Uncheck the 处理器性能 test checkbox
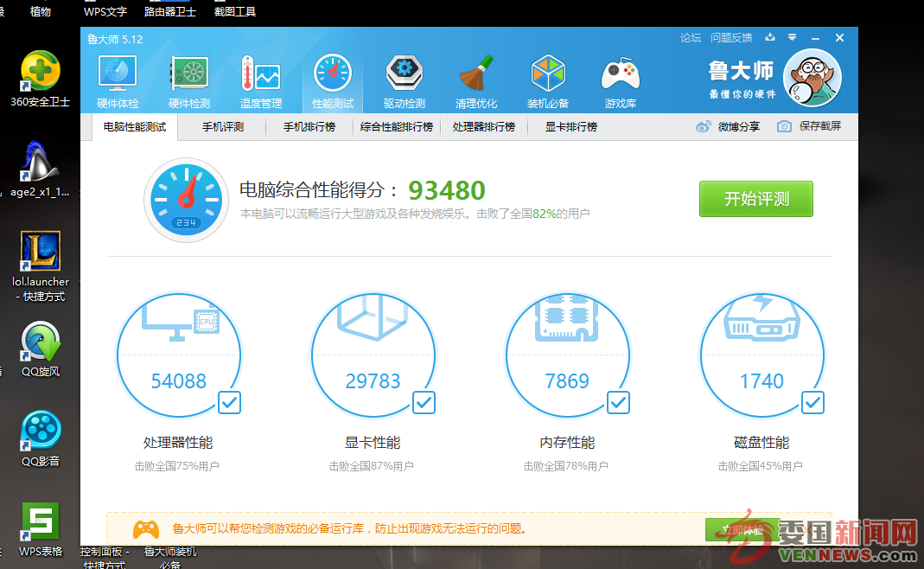Screen dimensions: 924x569 tap(229, 403)
